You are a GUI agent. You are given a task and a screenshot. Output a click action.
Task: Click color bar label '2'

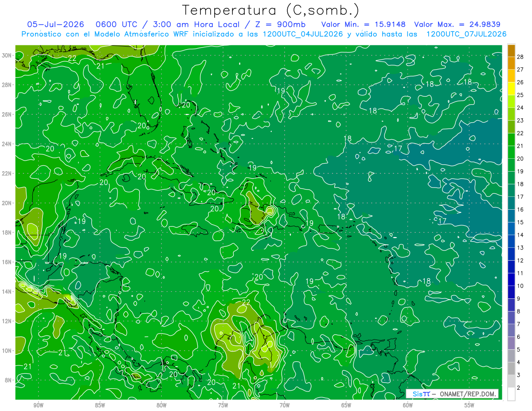[519, 388]
